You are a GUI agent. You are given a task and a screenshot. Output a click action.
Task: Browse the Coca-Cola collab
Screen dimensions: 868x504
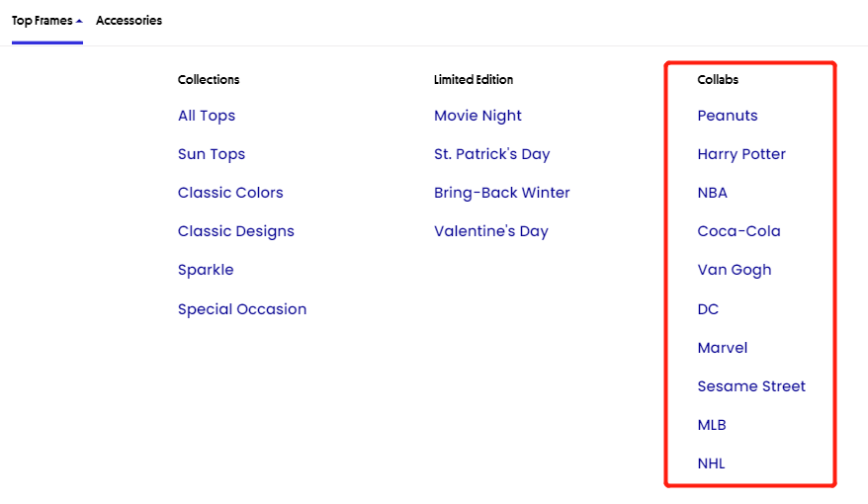point(738,231)
